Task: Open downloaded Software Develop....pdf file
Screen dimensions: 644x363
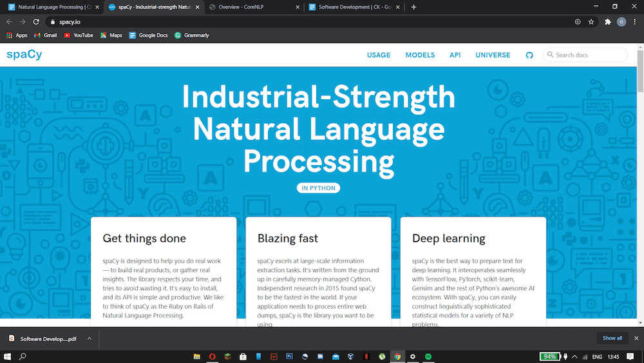Action: 43,338
